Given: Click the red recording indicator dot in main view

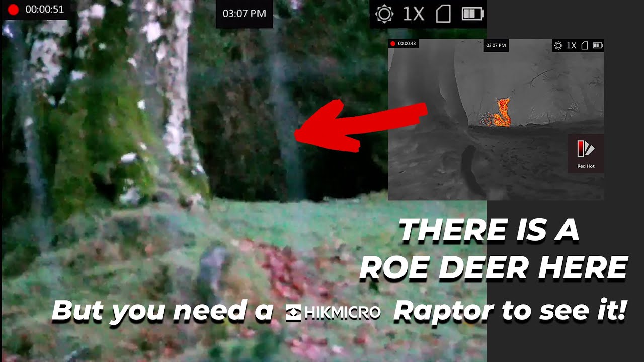Looking at the screenshot, I should 13,10.
